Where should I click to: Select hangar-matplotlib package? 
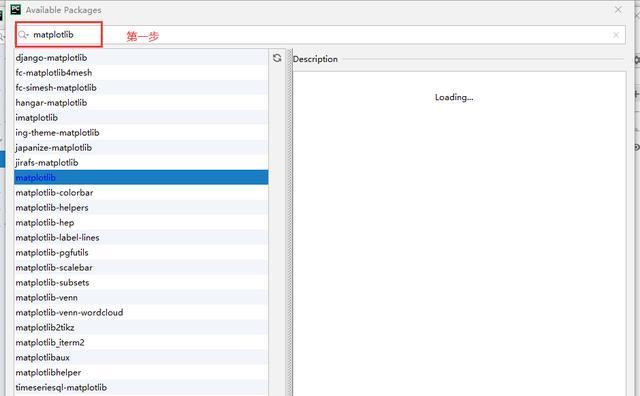141,102
